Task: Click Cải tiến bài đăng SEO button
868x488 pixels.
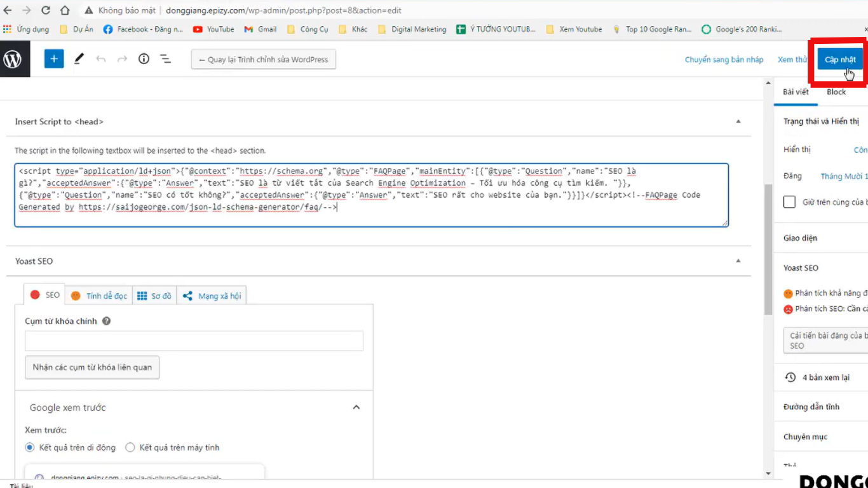Action: point(826,341)
